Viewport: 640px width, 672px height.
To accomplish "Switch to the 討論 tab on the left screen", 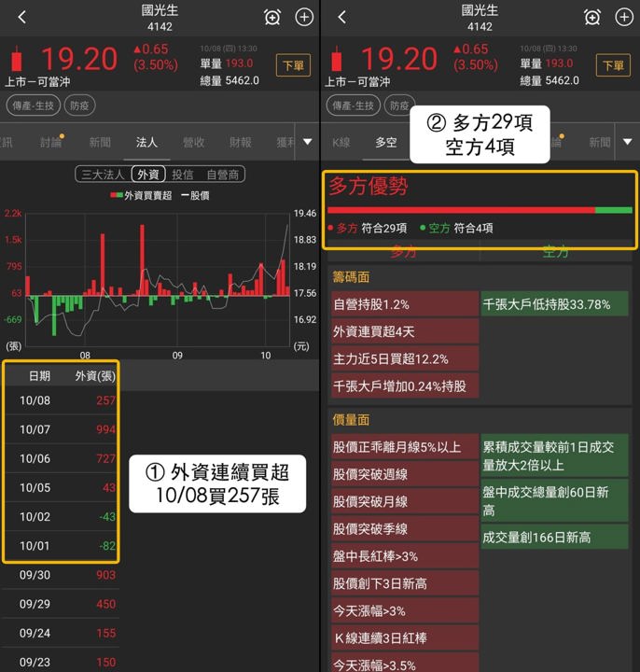I will (50, 142).
